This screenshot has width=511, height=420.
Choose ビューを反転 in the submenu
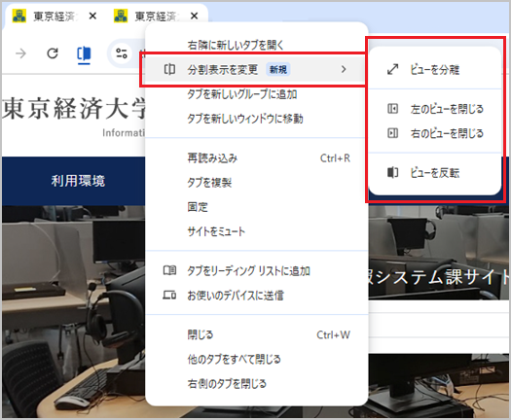pyautogui.click(x=435, y=172)
